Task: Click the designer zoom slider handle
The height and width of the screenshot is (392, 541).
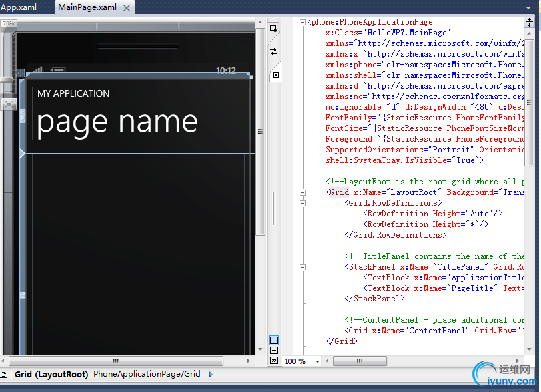Action: tap(6, 80)
